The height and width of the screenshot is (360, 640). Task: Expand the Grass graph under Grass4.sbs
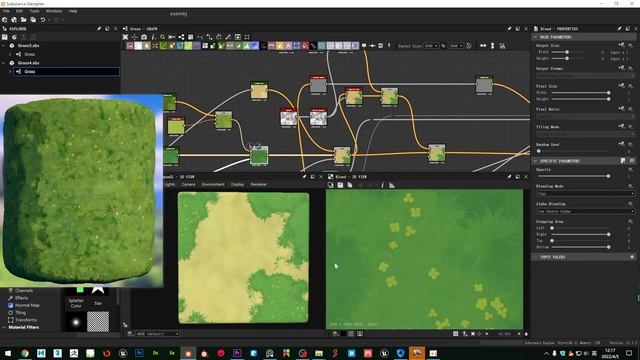click(x=10, y=71)
